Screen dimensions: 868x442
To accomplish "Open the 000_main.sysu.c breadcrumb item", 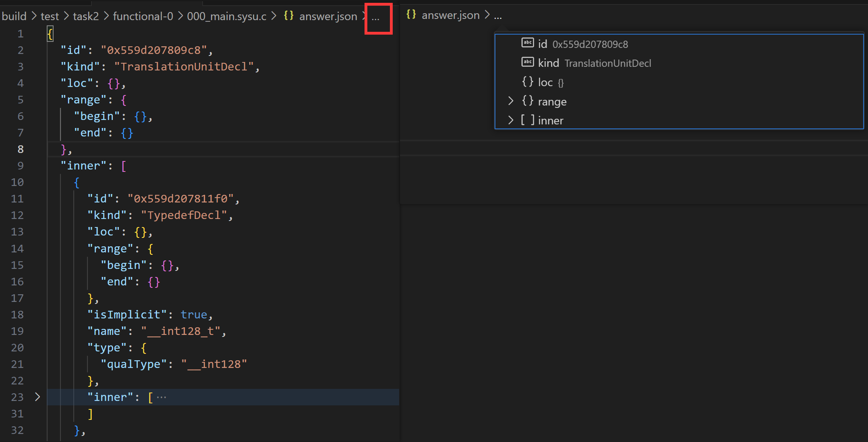I will click(227, 16).
